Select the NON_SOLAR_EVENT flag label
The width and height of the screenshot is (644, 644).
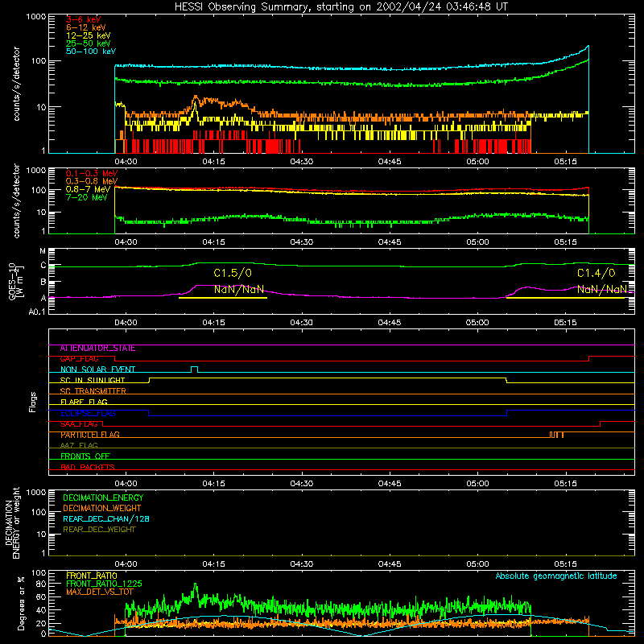97,369
